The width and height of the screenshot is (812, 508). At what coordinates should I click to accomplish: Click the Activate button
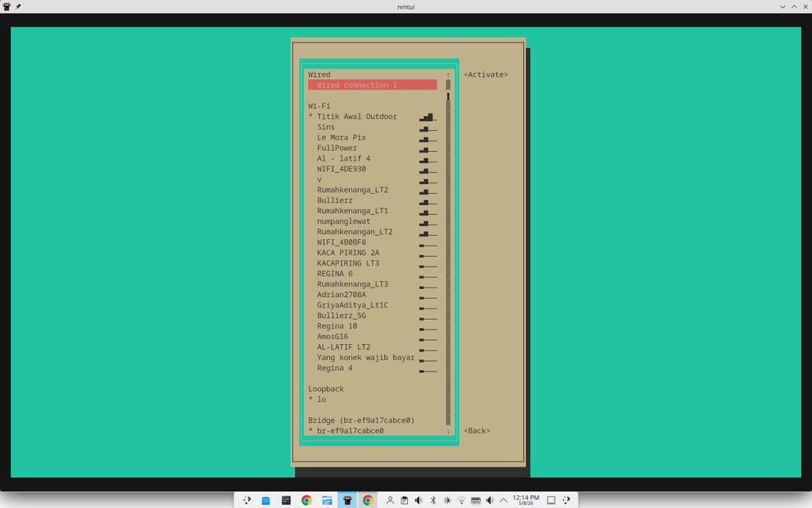(x=486, y=75)
